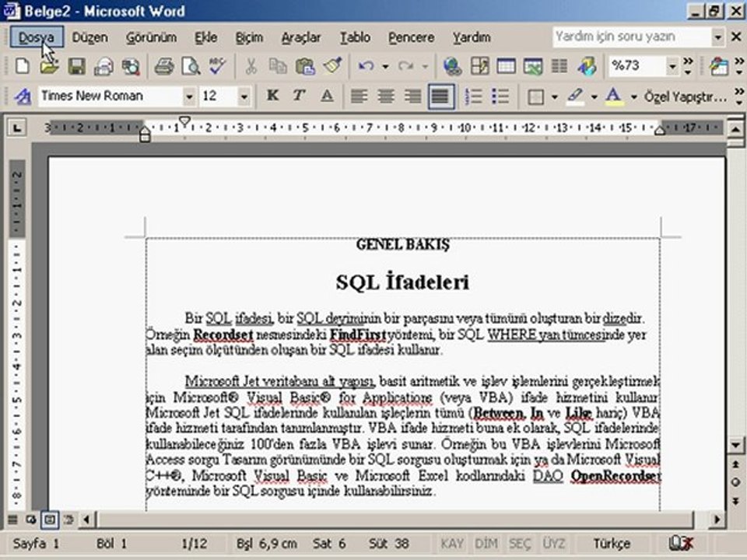Select the Format Painter brush

click(332, 66)
